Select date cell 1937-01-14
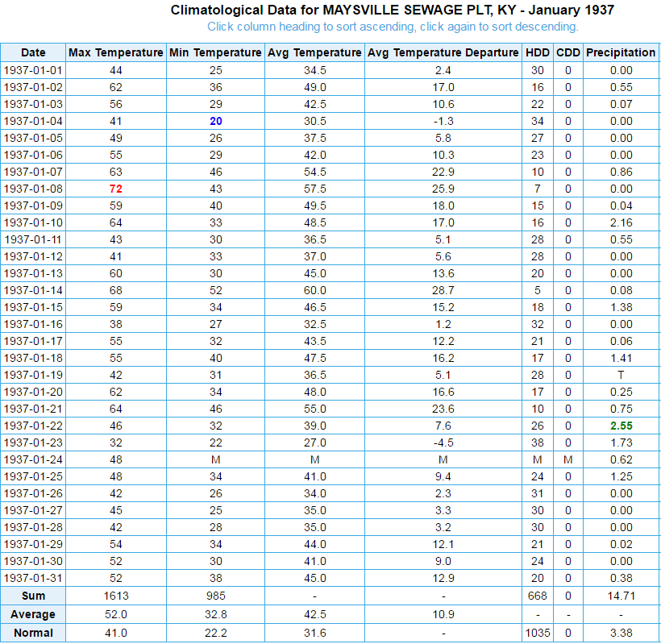Screen dimensions: 661x644 pos(33,290)
